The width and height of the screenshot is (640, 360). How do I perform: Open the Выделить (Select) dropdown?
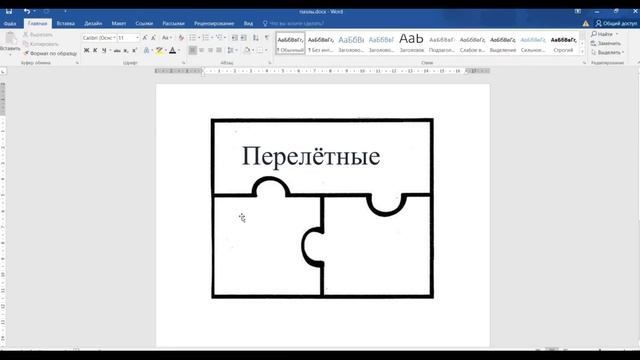pos(607,52)
